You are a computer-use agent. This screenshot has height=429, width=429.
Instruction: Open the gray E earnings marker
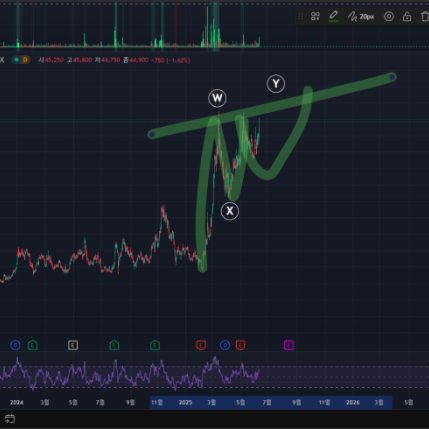pos(73,345)
